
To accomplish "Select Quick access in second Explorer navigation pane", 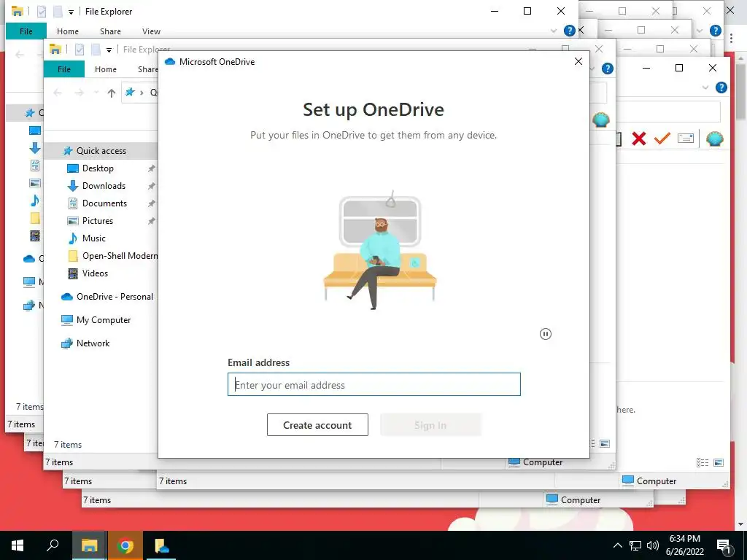I will click(x=101, y=150).
